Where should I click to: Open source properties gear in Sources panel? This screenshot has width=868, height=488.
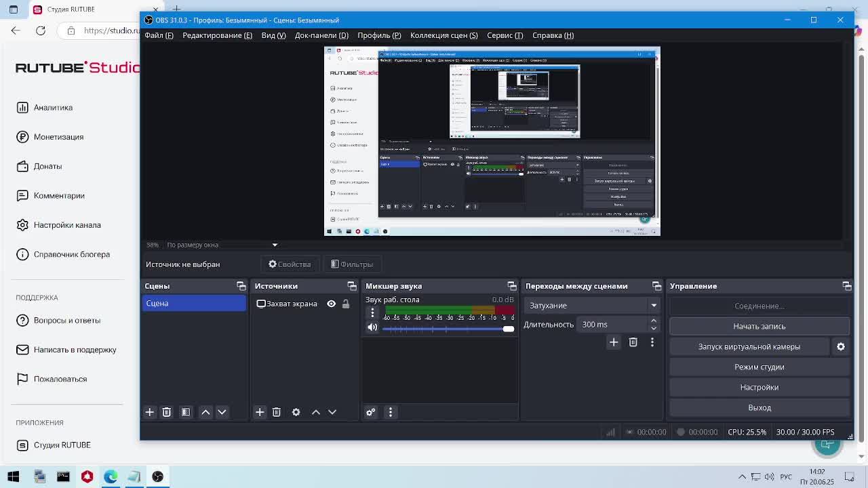pyautogui.click(x=296, y=412)
